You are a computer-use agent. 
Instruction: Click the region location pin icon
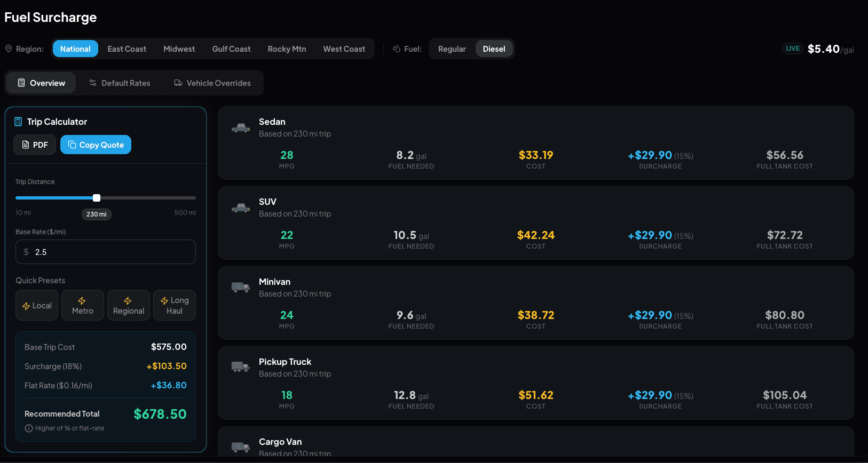(9, 49)
